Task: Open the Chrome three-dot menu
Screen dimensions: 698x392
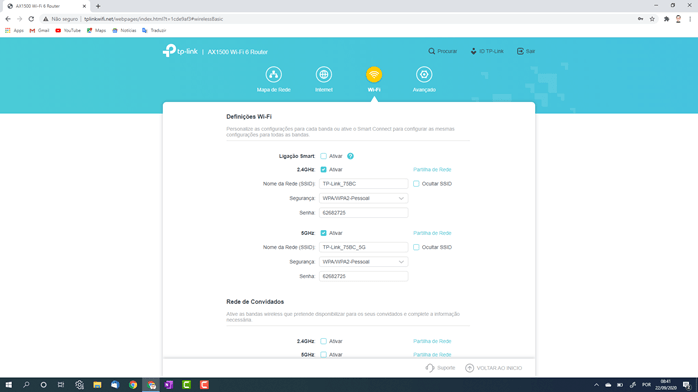Action: [690, 19]
